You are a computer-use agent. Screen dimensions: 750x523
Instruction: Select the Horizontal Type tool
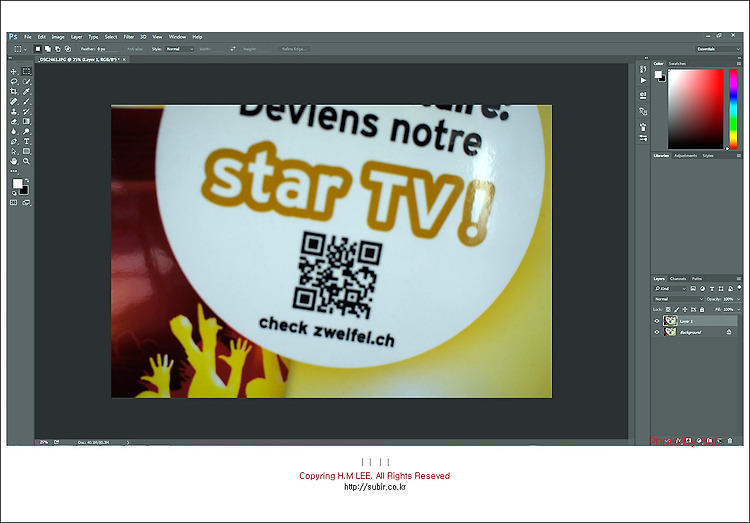[x=26, y=142]
